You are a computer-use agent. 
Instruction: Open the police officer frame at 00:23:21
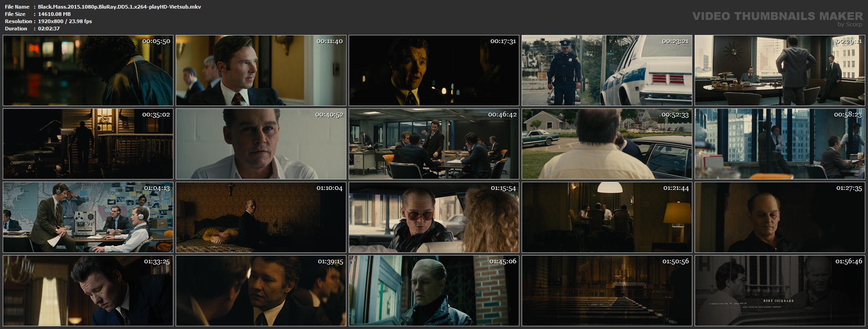(607, 70)
